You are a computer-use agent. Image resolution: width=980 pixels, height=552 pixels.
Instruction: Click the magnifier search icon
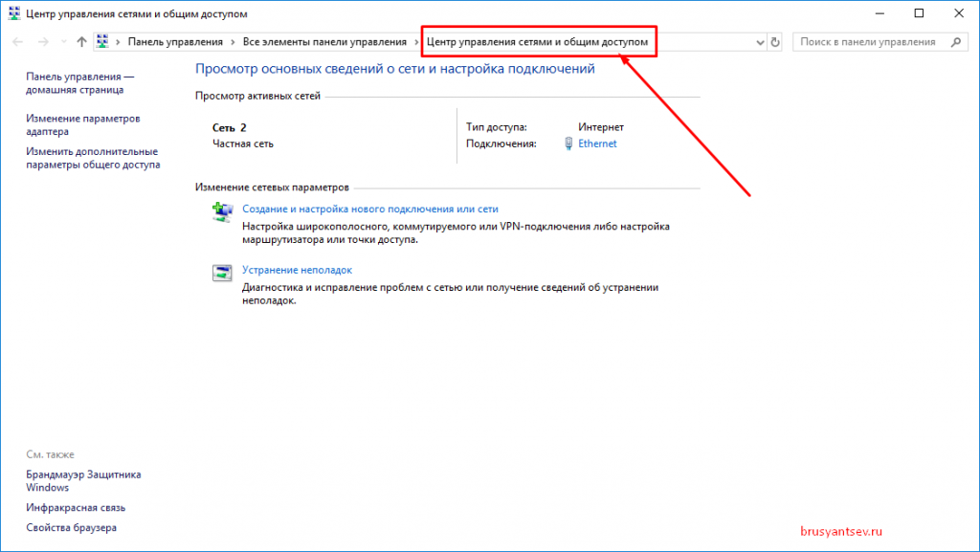[956, 42]
